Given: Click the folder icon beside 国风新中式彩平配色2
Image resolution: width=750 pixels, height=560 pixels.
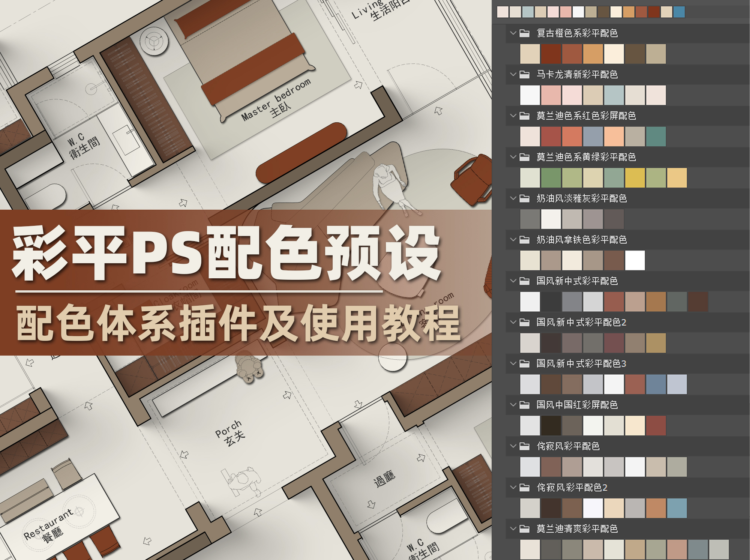Looking at the screenshot, I should (525, 322).
